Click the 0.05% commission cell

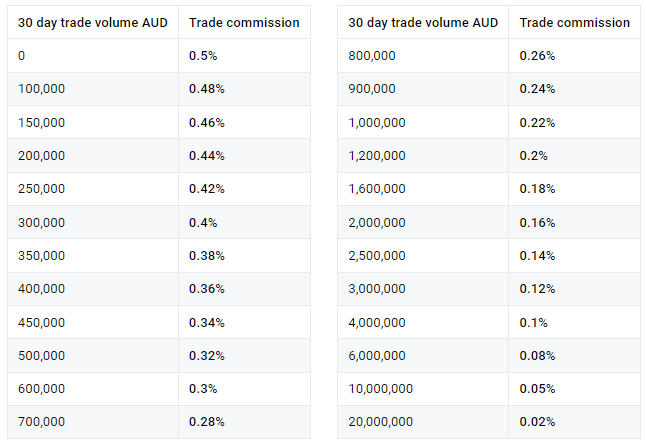(x=537, y=388)
